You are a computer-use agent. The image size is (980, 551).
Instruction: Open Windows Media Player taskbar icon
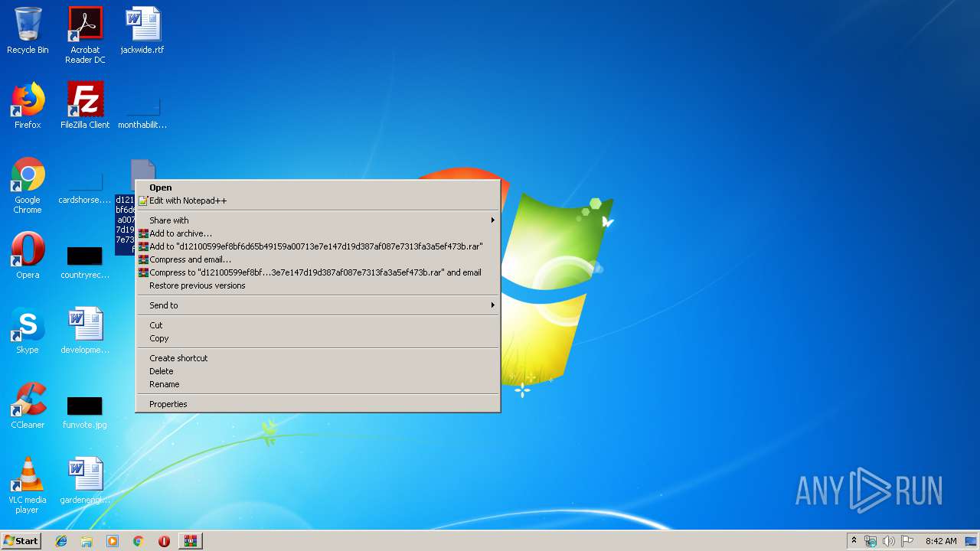pos(113,541)
